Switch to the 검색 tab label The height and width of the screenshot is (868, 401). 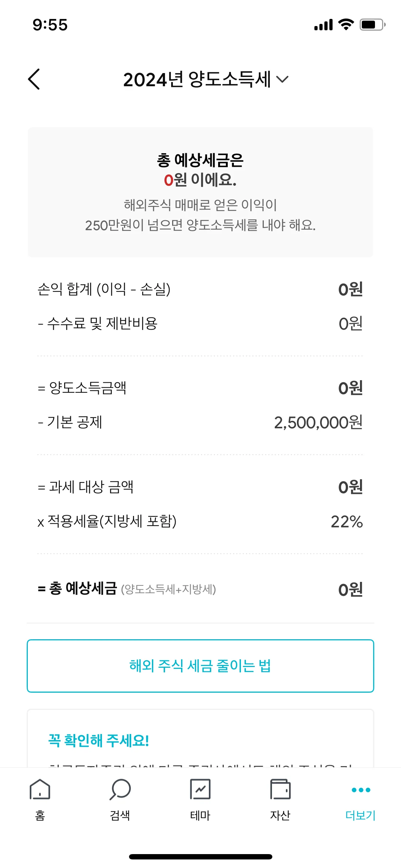click(x=120, y=815)
